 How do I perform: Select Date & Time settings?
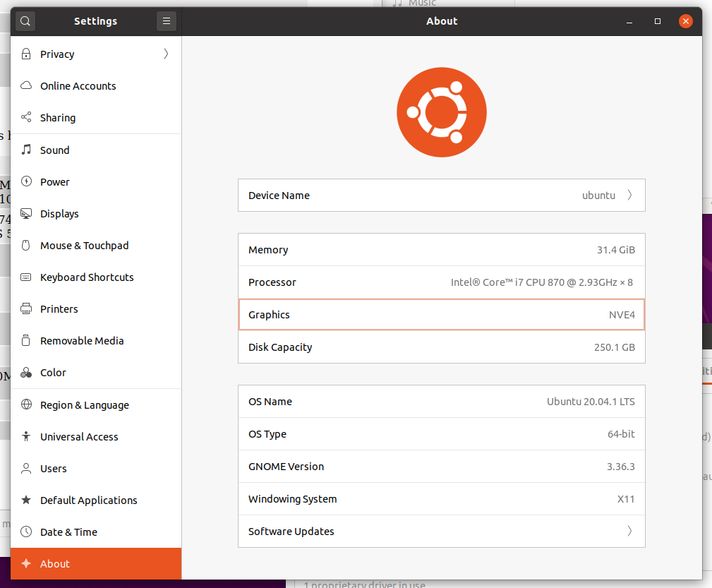(x=96, y=532)
